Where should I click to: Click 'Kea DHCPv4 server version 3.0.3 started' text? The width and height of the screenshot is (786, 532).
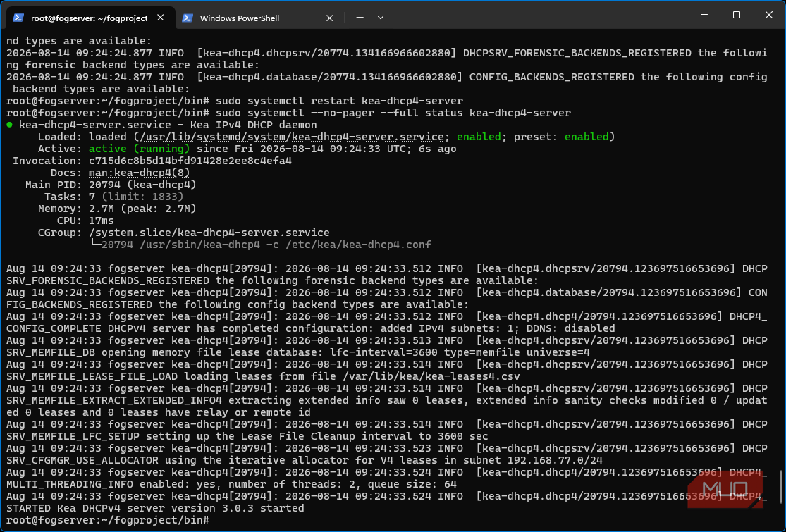[x=180, y=509]
